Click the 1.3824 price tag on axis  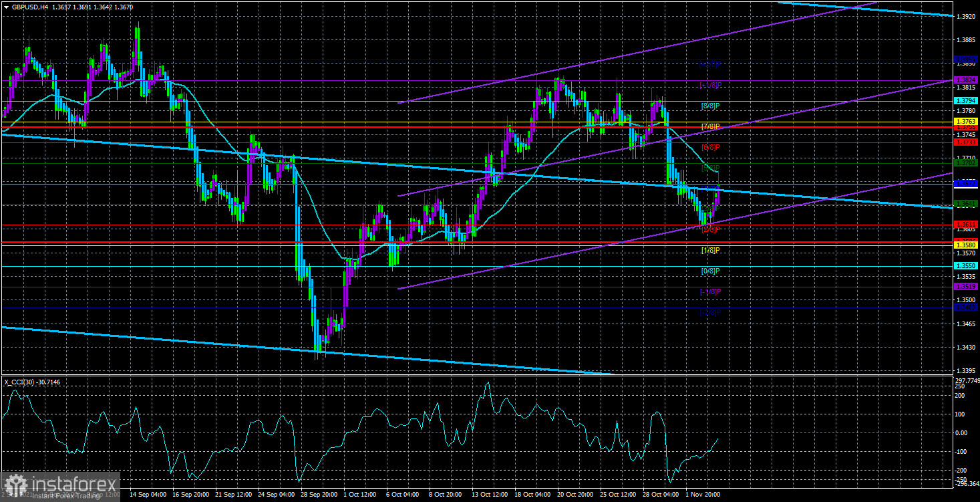point(967,80)
